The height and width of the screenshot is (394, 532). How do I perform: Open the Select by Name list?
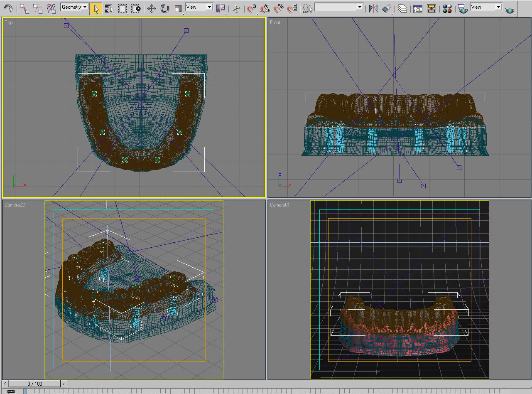(109, 8)
